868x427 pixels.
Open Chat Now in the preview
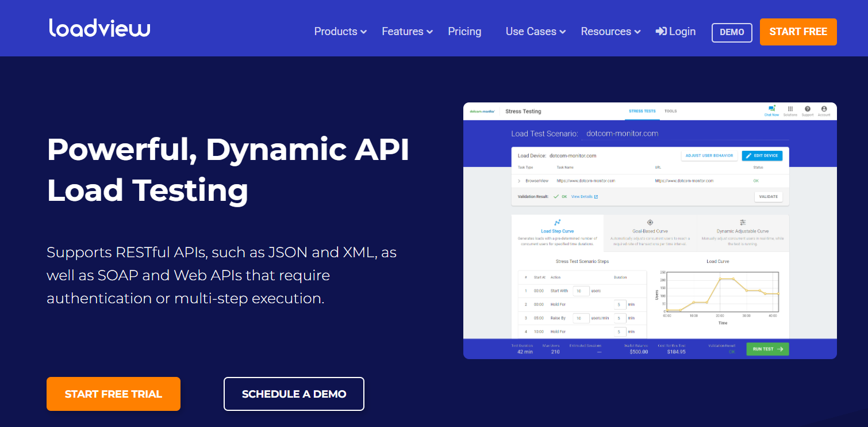click(771, 110)
